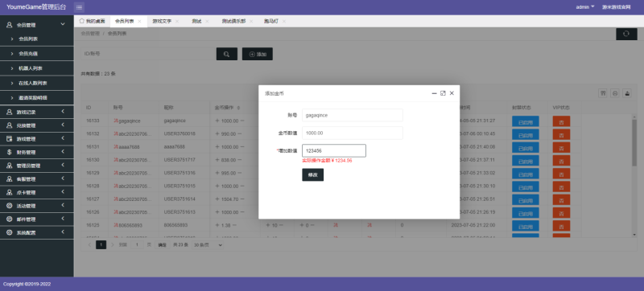Go to previous page arrow in pagination
This screenshot has height=291, width=644.
pyautogui.click(x=89, y=244)
